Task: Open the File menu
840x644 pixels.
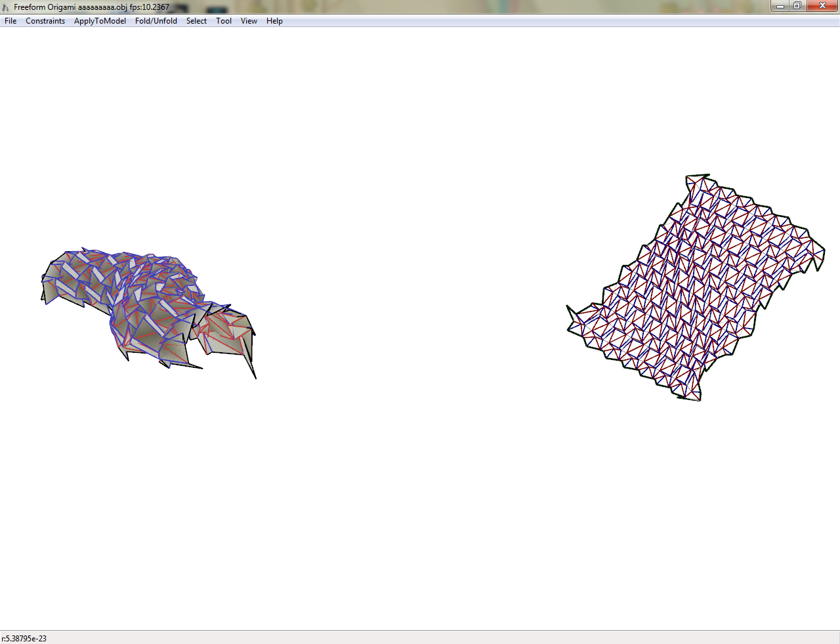Action: pyautogui.click(x=10, y=21)
